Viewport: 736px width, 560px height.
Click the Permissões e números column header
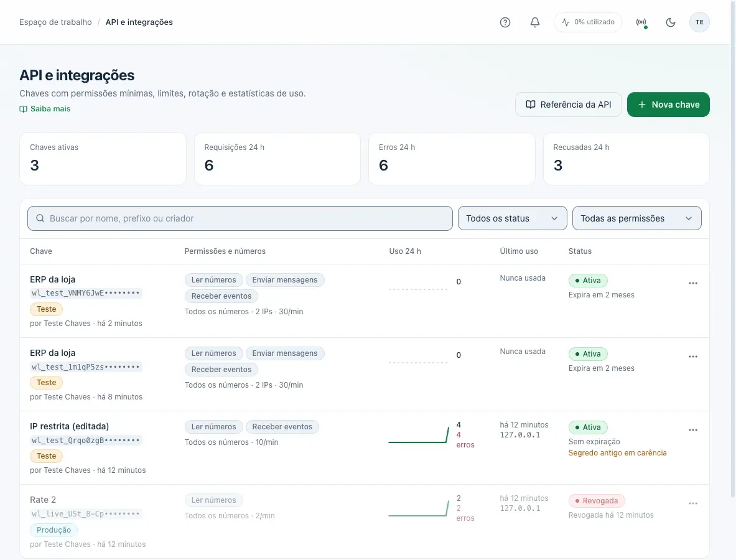tap(225, 251)
